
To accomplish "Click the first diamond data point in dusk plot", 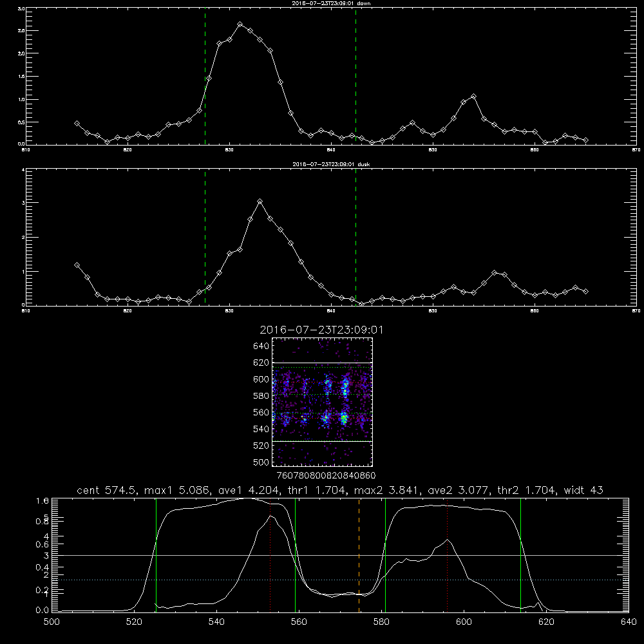I will point(77,265).
